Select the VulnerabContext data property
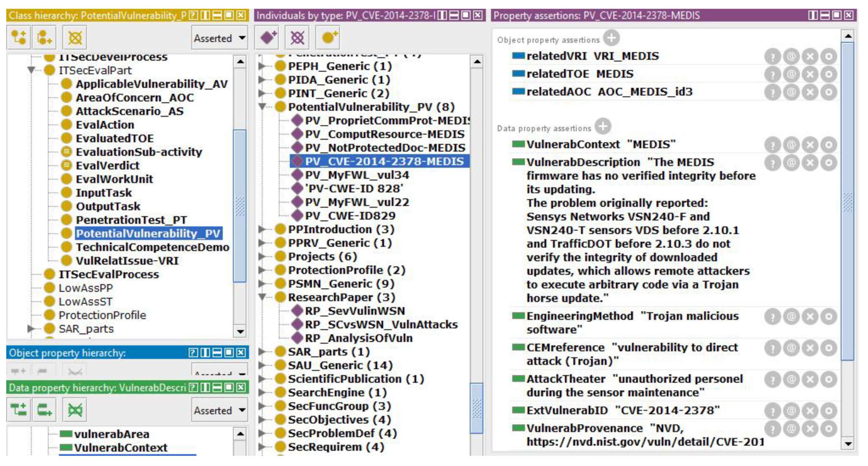The width and height of the screenshot is (868, 466). (x=120, y=447)
